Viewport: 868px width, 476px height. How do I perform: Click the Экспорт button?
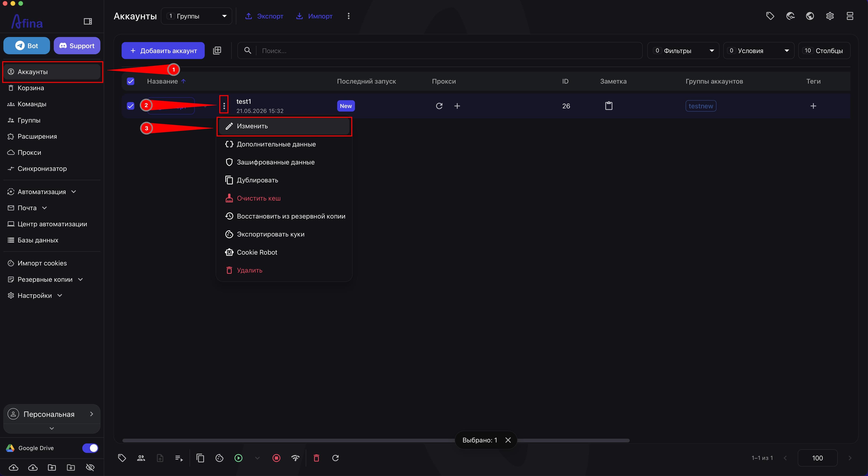click(264, 16)
